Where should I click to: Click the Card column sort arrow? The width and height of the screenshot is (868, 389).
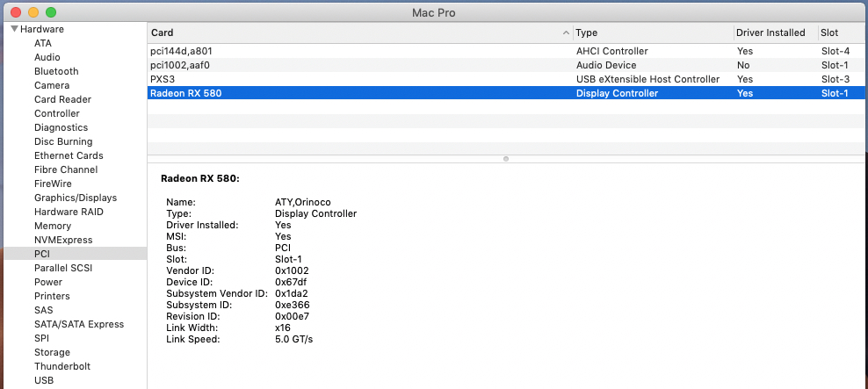pyautogui.click(x=566, y=33)
